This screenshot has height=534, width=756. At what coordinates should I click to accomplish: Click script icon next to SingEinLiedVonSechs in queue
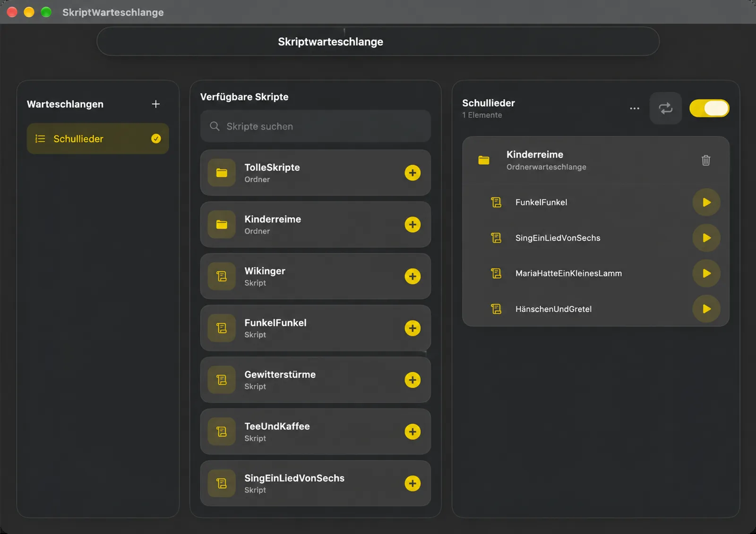coord(496,238)
